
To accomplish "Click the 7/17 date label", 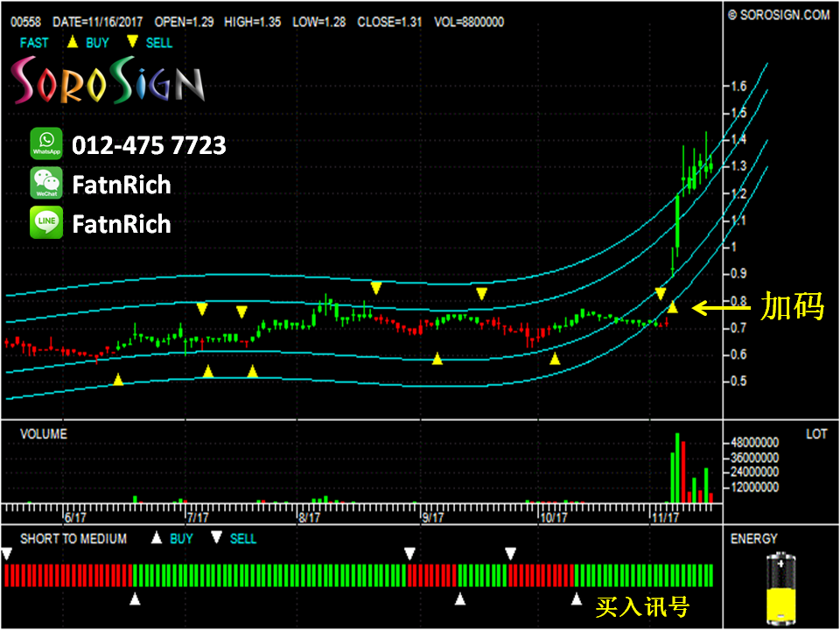I will coord(198,517).
